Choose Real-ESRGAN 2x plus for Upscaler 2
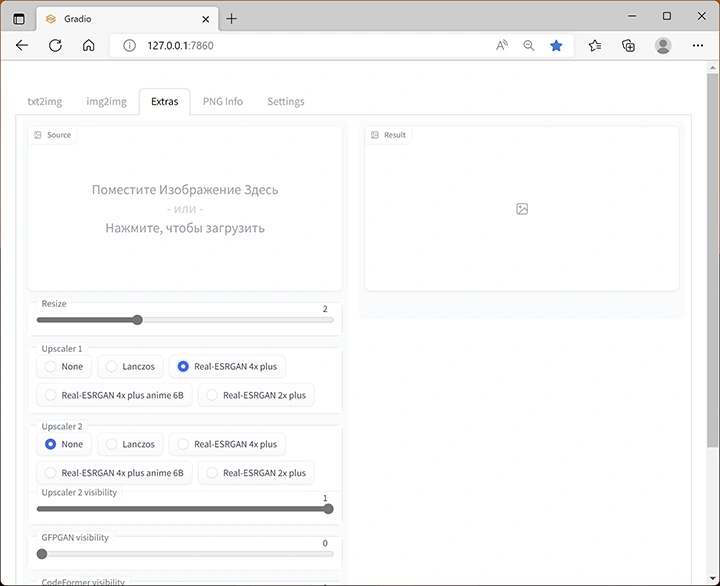This screenshot has height=586, width=720. [256, 473]
